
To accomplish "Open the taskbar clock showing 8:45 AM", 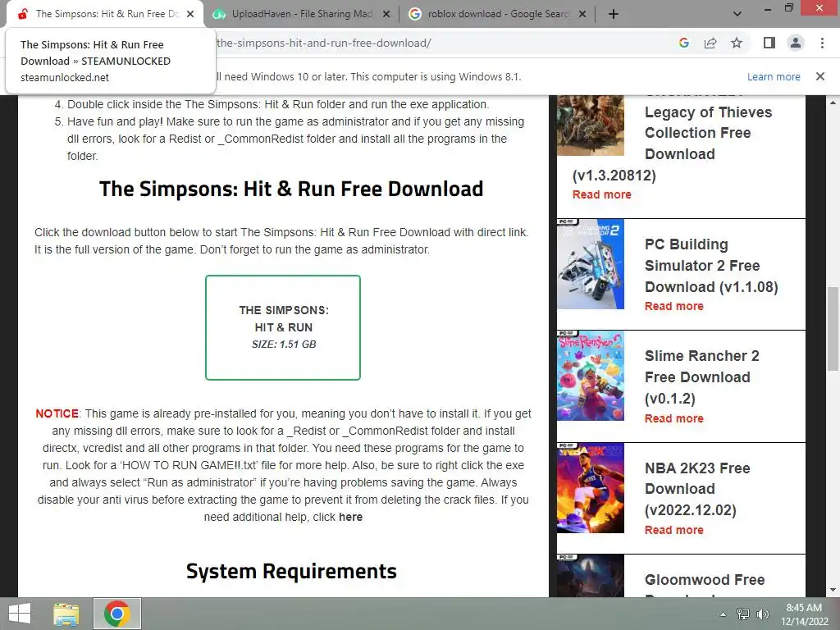I will tap(804, 614).
